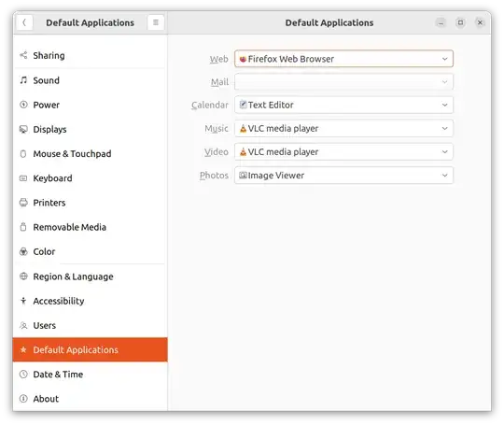Viewport: 504px width, 425px height.
Task: Click the Keyboard icon in the sidebar
Action: click(23, 178)
